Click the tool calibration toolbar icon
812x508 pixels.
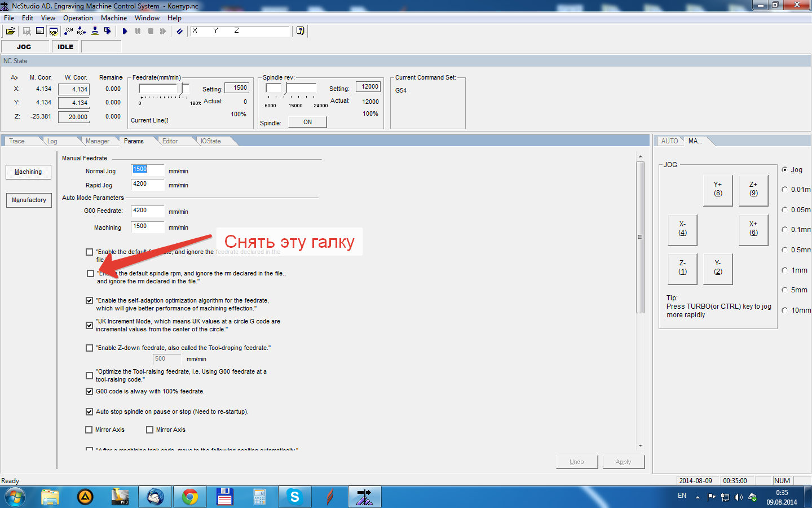pyautogui.click(x=95, y=31)
